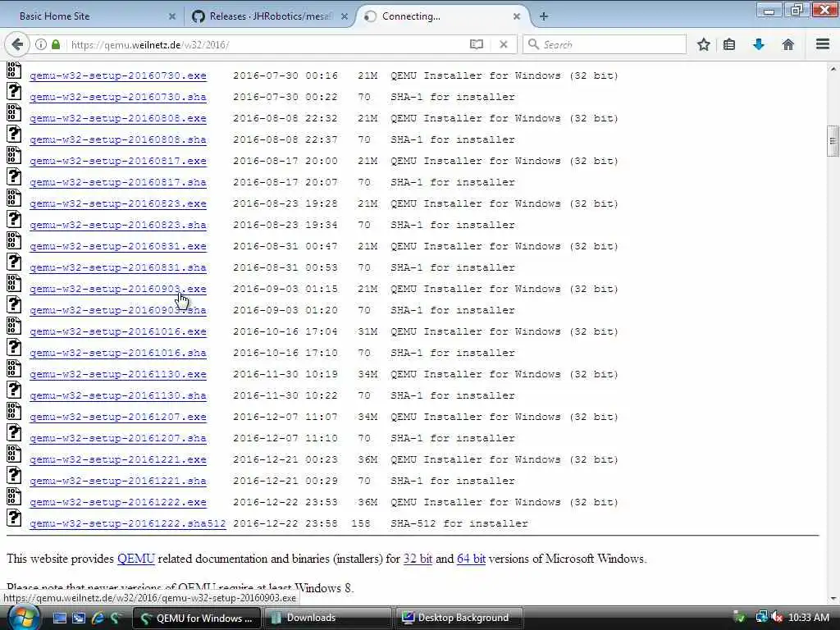The image size is (840, 630).
Task: Go to the home page icon
Action: coord(787,44)
